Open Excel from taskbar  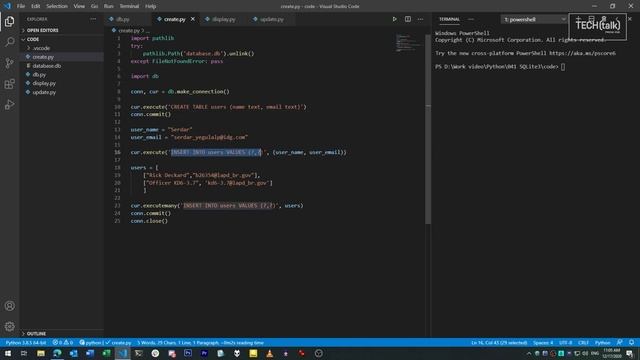pos(106,353)
